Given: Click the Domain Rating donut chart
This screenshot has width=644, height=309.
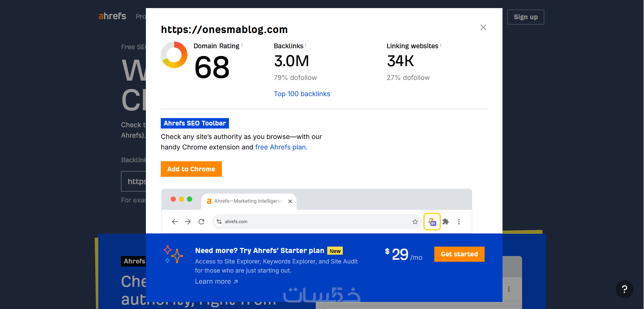Looking at the screenshot, I should pos(174,55).
